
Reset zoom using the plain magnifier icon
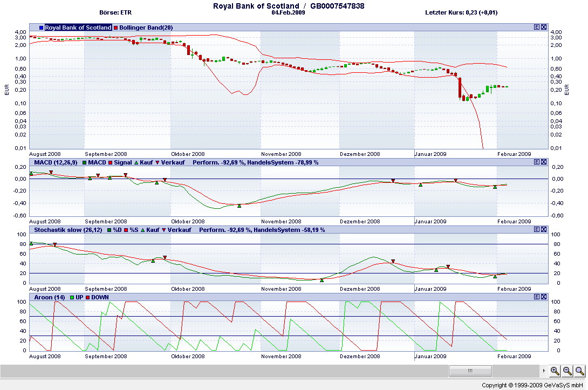click(580, 371)
